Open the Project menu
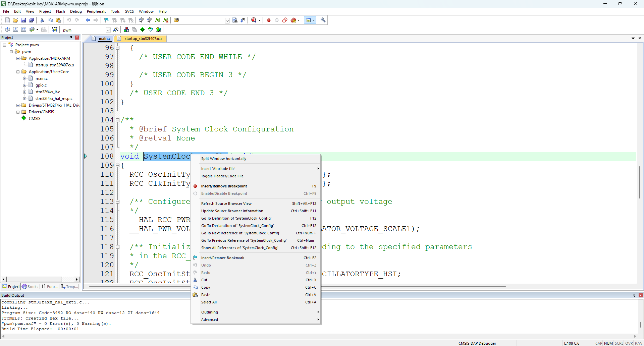 click(45, 11)
